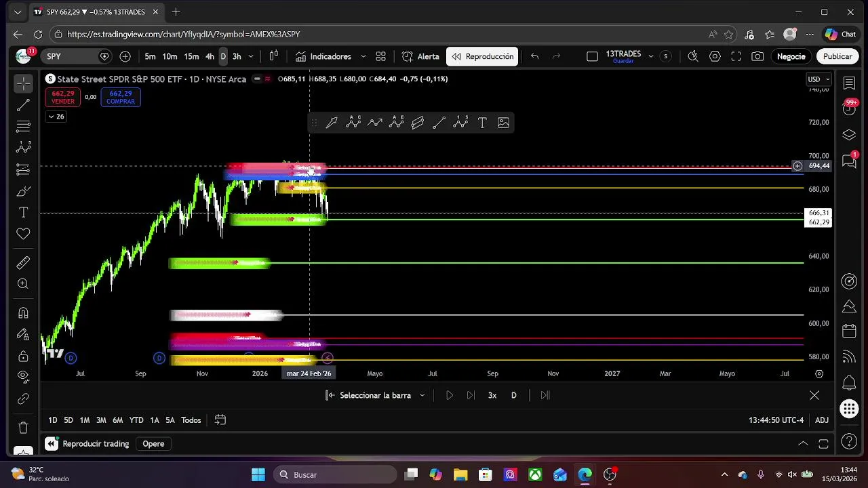Click Indicadores button
This screenshot has height=488, width=868.
point(323,56)
